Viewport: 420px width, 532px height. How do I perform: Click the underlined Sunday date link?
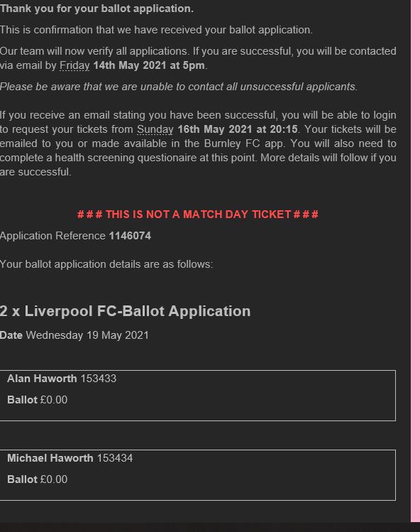(x=155, y=129)
